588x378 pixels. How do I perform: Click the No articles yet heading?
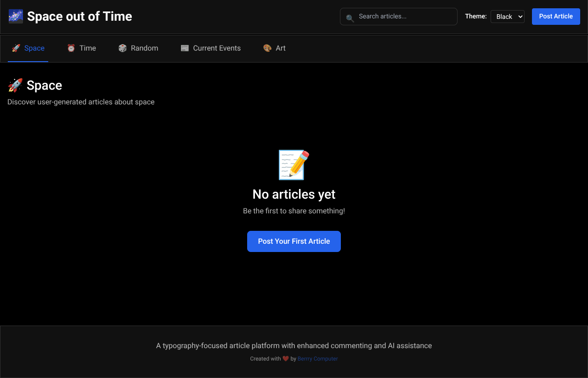[x=294, y=195]
